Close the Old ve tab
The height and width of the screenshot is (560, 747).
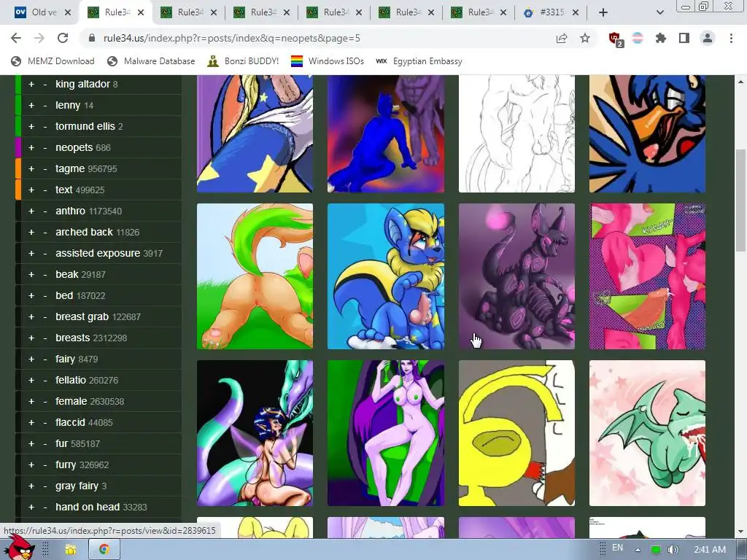tap(68, 12)
